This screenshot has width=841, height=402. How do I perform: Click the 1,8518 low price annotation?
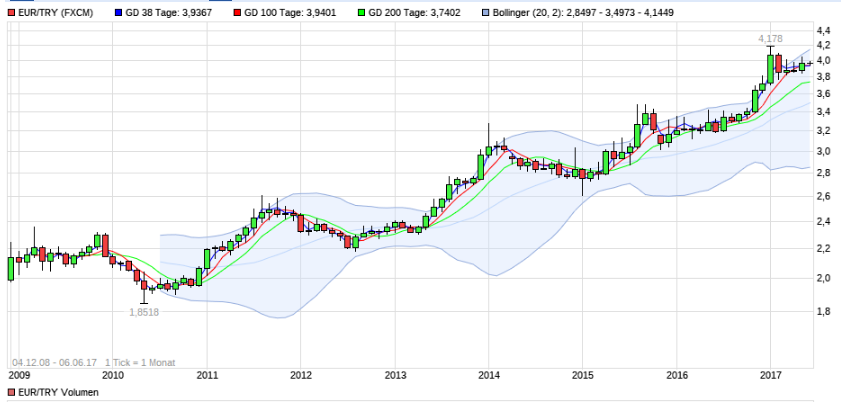click(145, 311)
